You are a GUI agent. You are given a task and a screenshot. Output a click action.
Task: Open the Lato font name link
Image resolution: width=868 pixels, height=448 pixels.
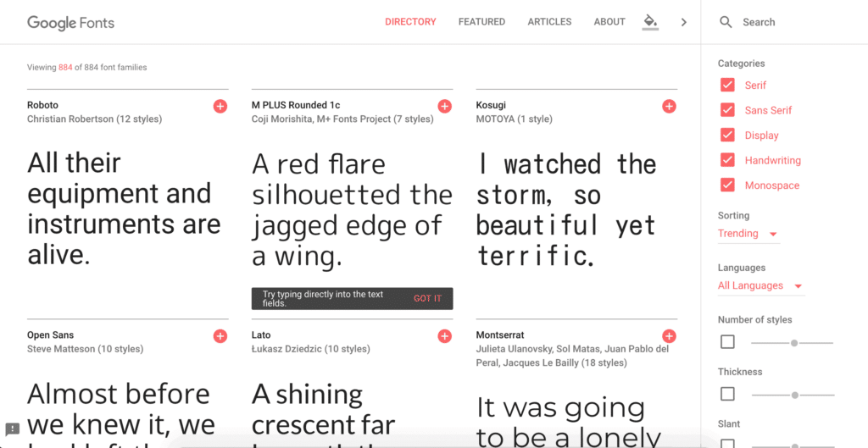click(x=261, y=335)
